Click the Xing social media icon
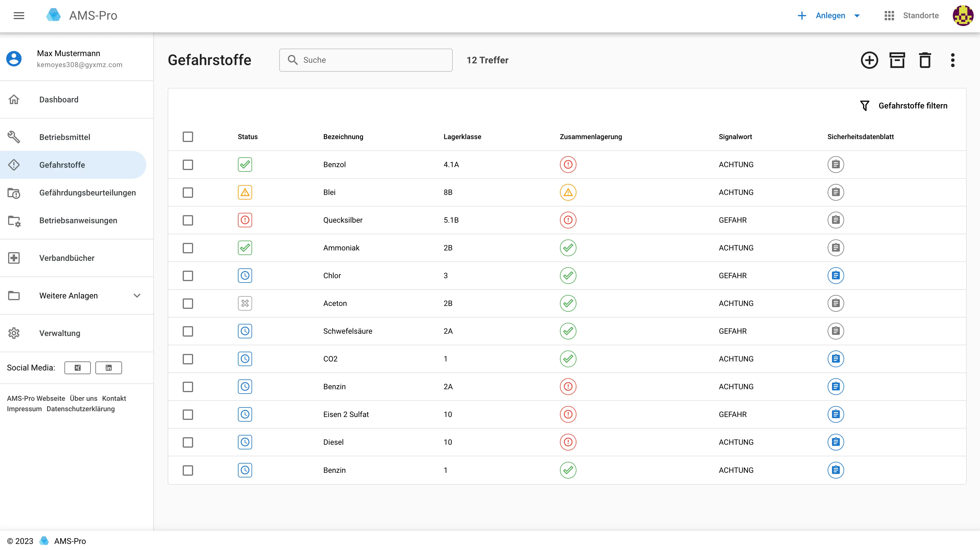The width and height of the screenshot is (980, 550). click(x=77, y=368)
